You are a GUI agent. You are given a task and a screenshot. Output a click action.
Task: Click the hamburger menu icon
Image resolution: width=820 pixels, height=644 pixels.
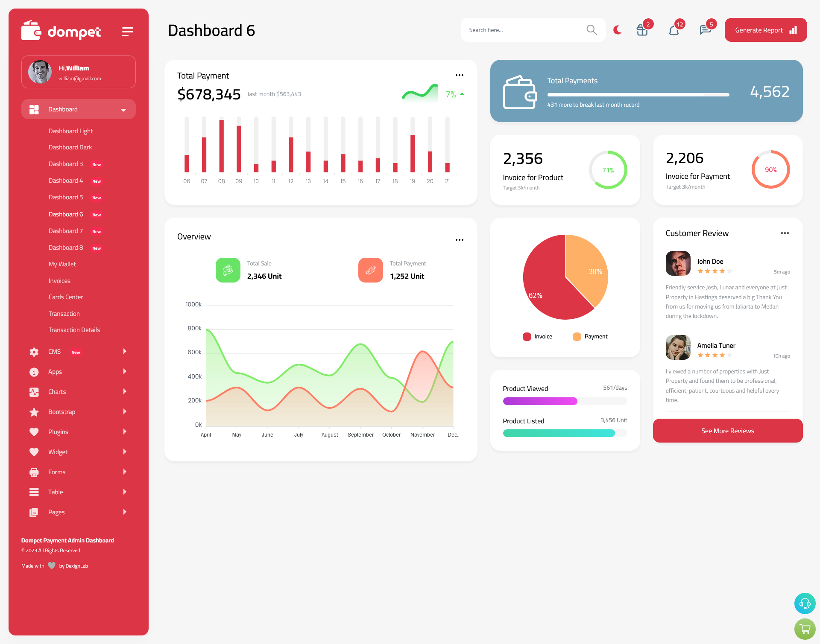click(x=128, y=31)
